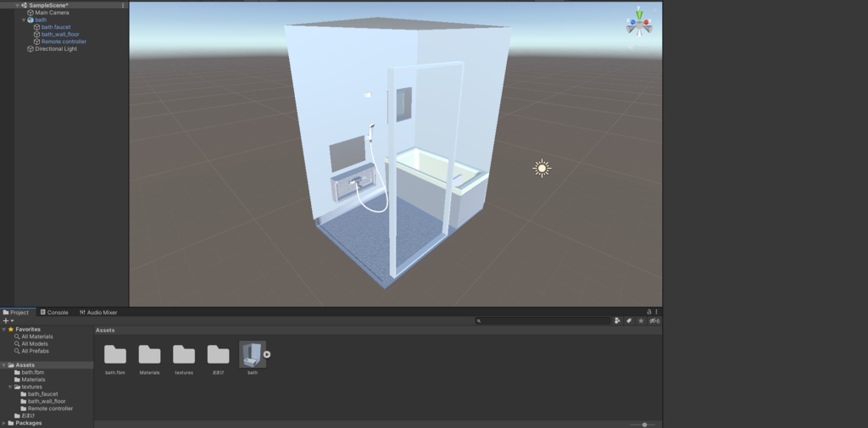Open the plus Create asset dropdown
This screenshot has height=428, width=868.
click(8, 320)
